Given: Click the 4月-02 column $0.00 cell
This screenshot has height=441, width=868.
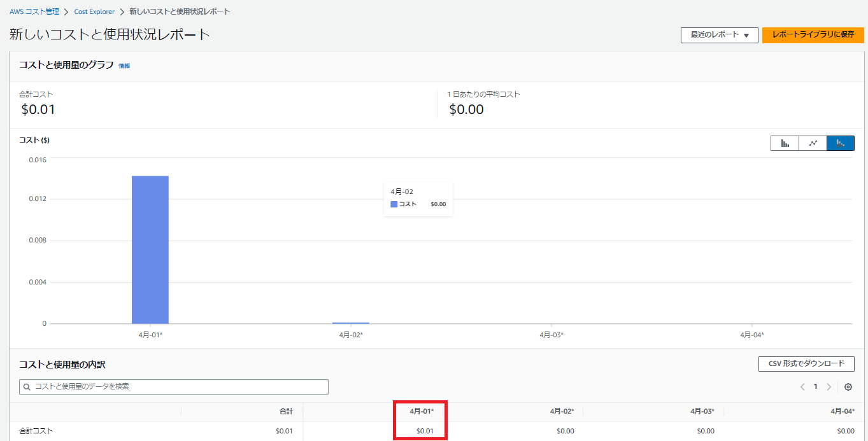Looking at the screenshot, I should pos(565,431).
